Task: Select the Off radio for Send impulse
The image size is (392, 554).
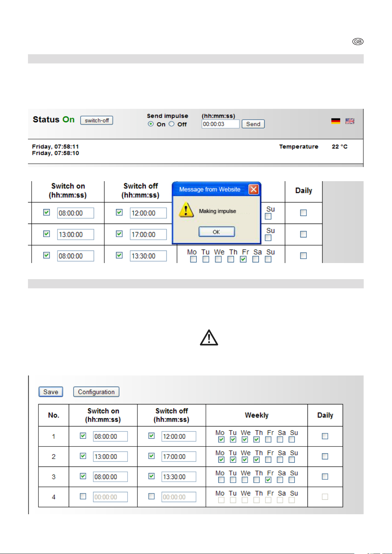Action: pyautogui.click(x=172, y=124)
